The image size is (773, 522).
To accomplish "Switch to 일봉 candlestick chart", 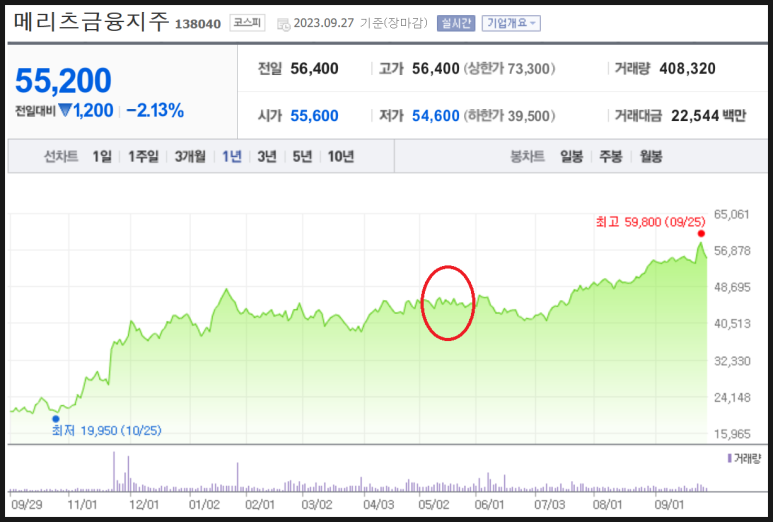I will (x=572, y=157).
